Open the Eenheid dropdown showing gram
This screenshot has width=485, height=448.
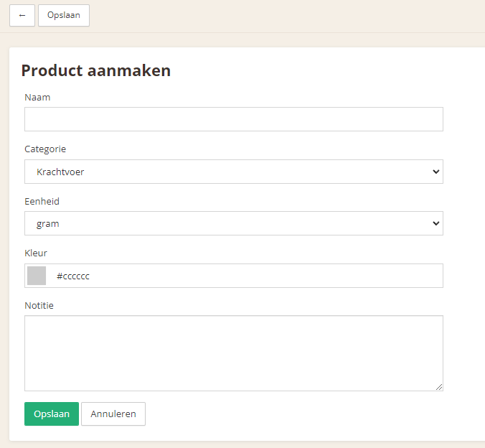tap(233, 223)
